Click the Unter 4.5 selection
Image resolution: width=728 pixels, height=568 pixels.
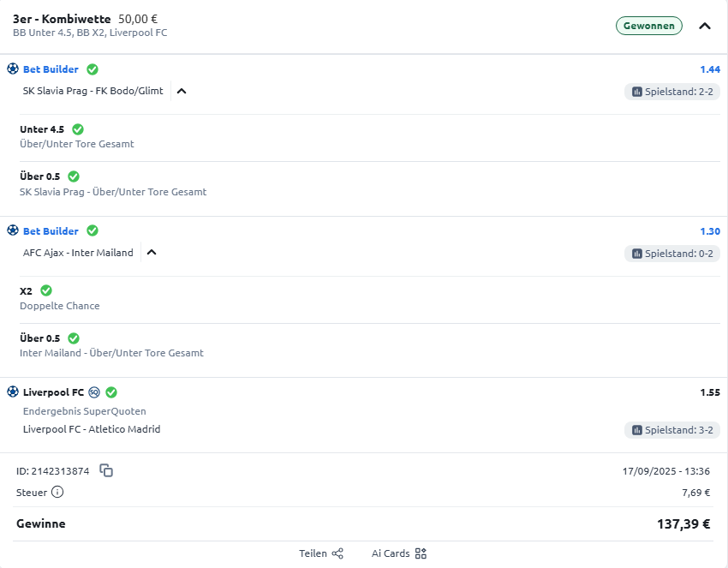click(42, 129)
